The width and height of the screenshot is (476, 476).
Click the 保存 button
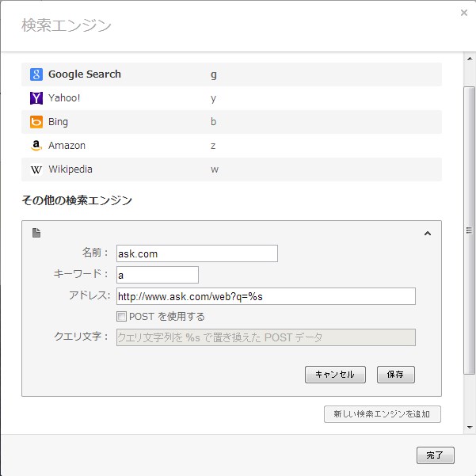[x=395, y=375]
